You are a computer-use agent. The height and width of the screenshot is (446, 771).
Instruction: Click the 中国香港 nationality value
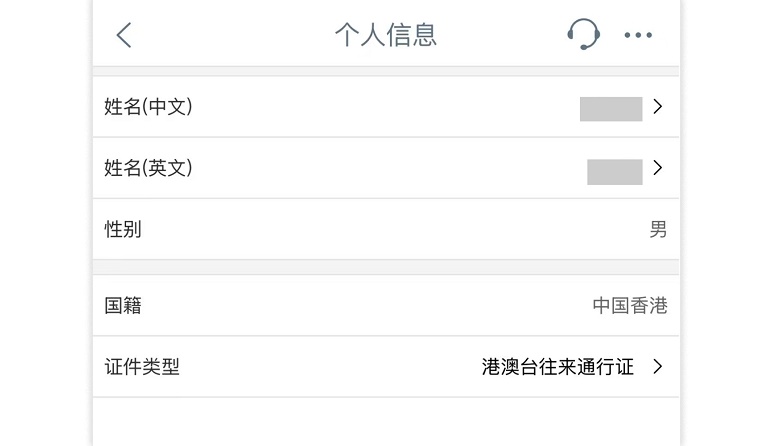tap(629, 305)
